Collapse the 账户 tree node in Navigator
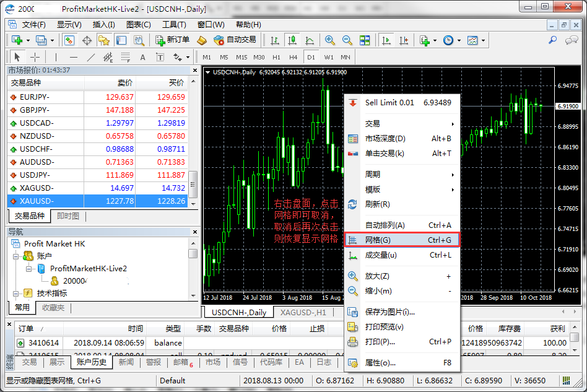 click(x=17, y=256)
